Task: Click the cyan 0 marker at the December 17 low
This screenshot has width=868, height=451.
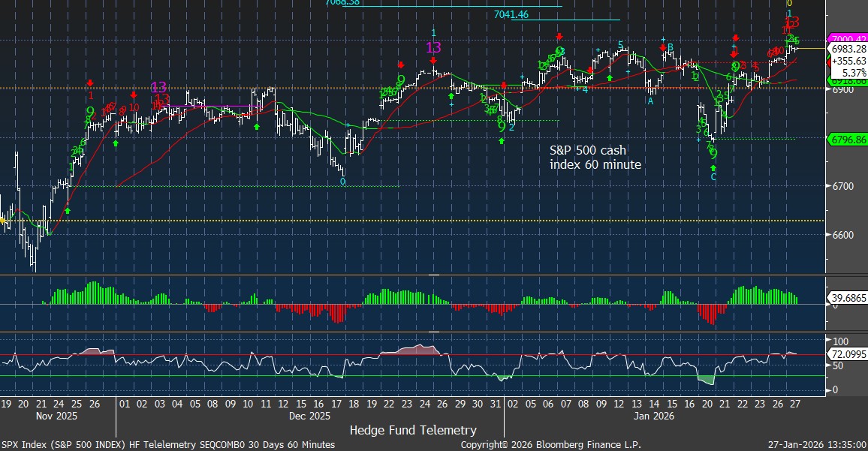Action: [x=342, y=181]
